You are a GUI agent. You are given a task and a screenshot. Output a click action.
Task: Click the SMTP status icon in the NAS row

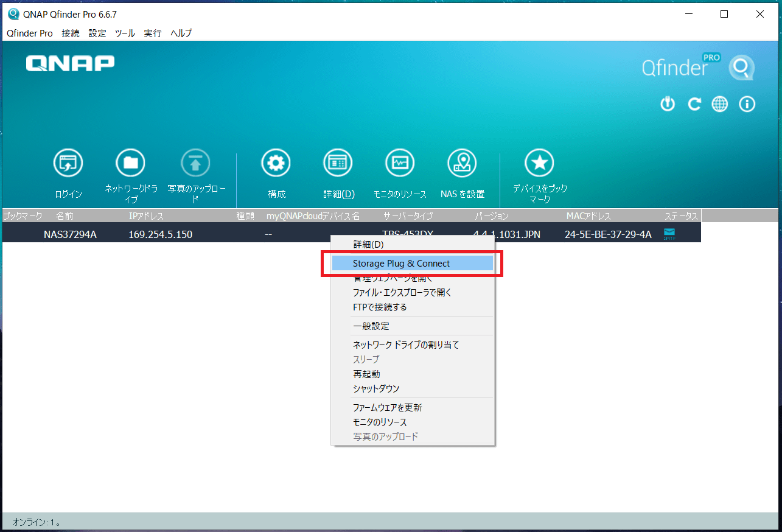tap(669, 234)
